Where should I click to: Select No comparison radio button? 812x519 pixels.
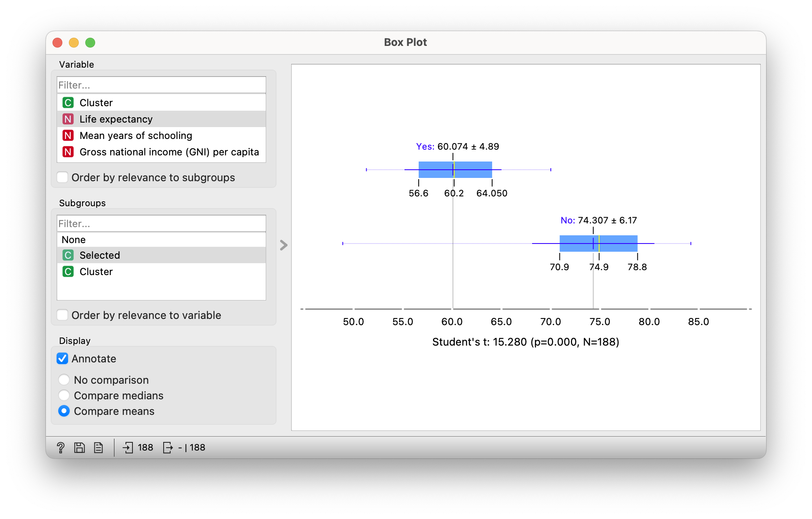point(64,380)
